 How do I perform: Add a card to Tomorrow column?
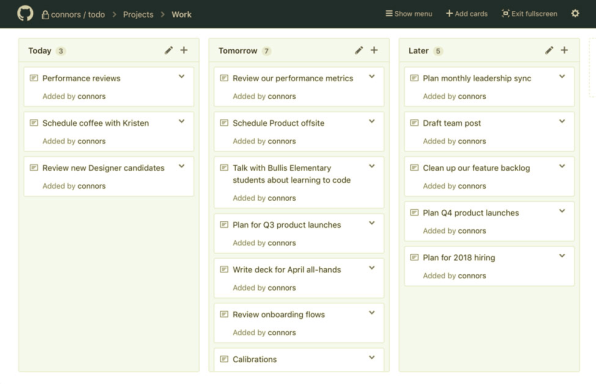coord(374,50)
